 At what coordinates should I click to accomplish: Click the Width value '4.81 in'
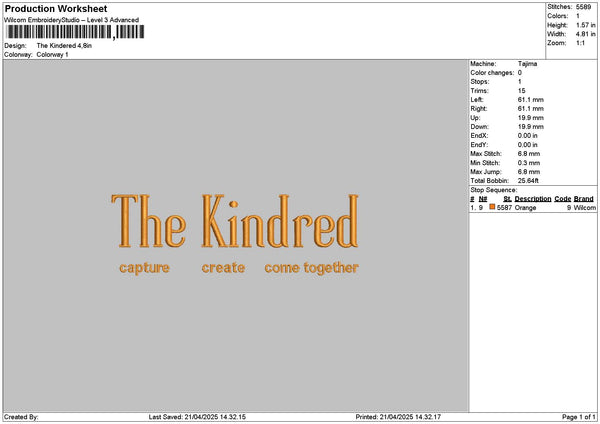[x=585, y=34]
